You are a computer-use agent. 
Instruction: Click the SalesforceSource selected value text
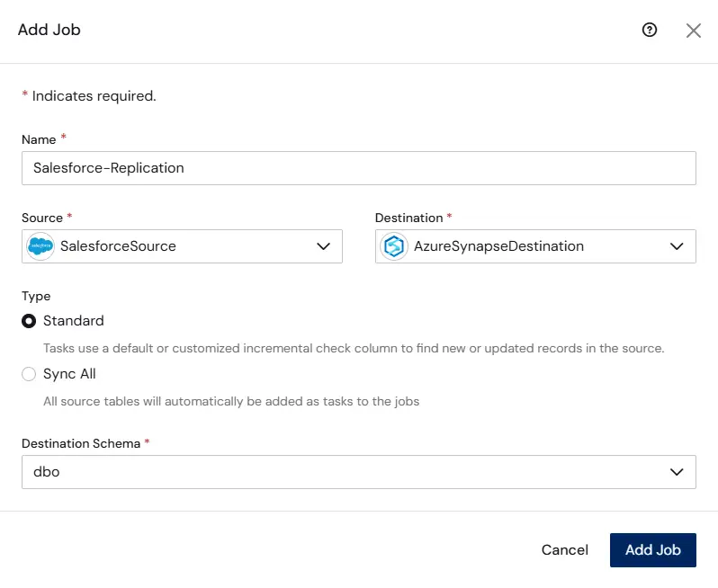(x=118, y=246)
